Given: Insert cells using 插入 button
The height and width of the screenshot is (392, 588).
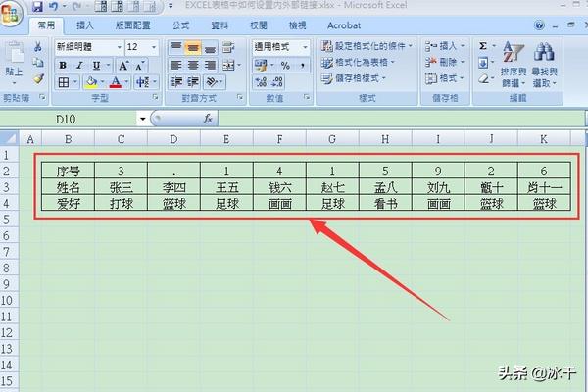Looking at the screenshot, I should pos(444,46).
